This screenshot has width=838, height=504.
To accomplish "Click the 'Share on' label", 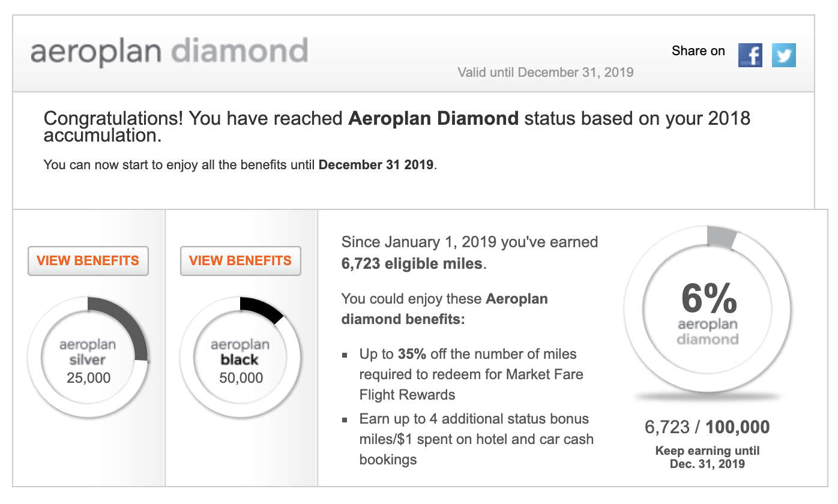I will 698,51.
